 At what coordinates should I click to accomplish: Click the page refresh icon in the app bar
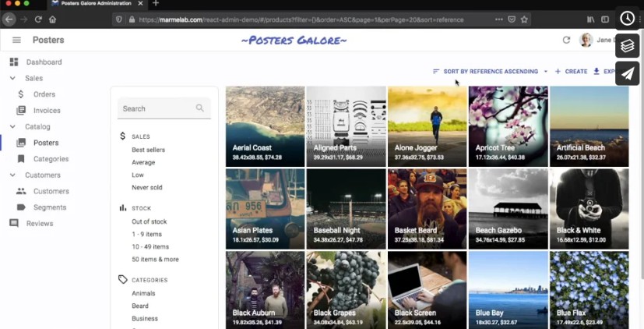tap(566, 41)
